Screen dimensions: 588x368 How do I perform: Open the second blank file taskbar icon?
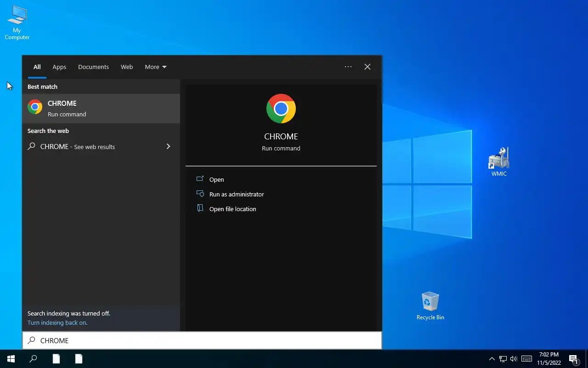[79, 359]
